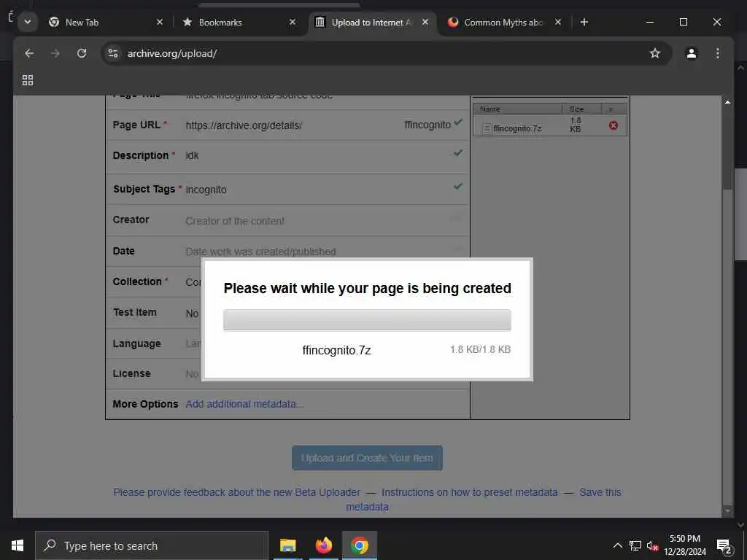
Task: Switch to the Bookmarks tab
Action: pos(239,22)
